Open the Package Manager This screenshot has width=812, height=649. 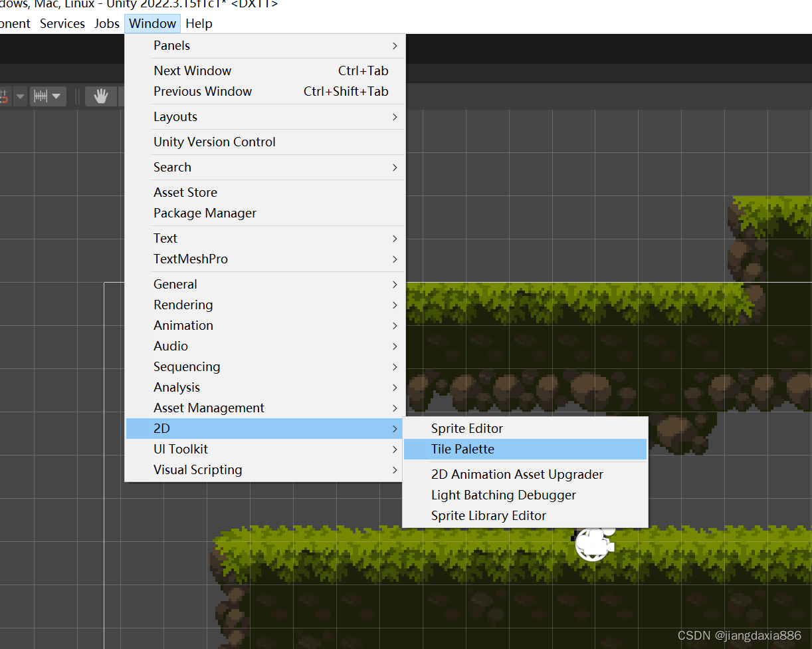point(265,213)
